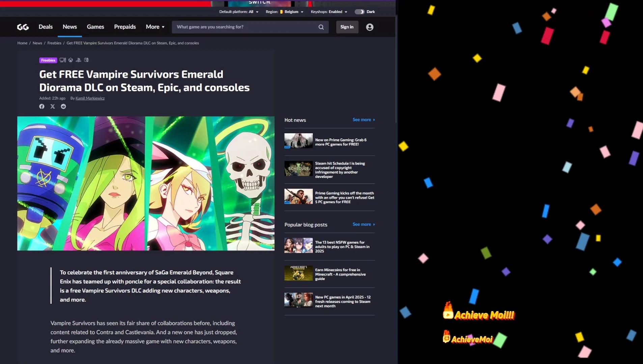Viewport: 643px width, 364px height.
Task: Read 'New on Prime Gaming: Grab 6 more PC games' headline
Action: pos(341,142)
